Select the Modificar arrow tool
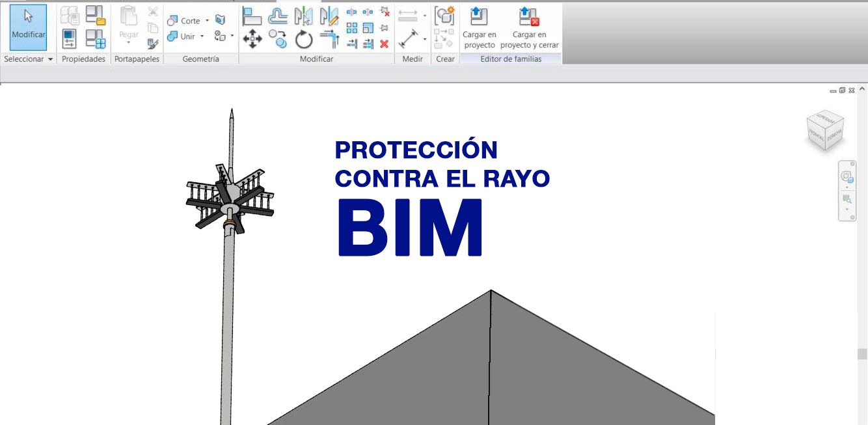868x425 pixels. coord(27,26)
